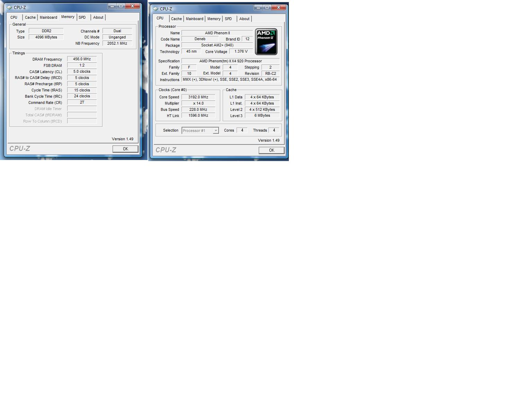Click the Core Voltage 1.376 V value

[x=241, y=51]
